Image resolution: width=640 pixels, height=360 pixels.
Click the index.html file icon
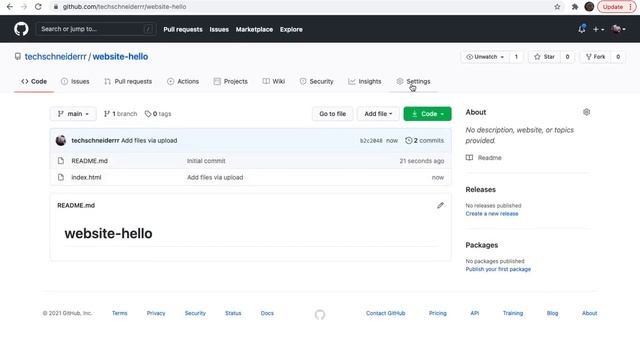61,178
